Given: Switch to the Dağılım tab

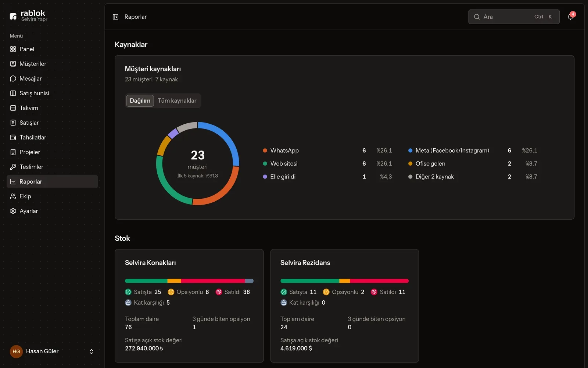Looking at the screenshot, I should (x=140, y=100).
